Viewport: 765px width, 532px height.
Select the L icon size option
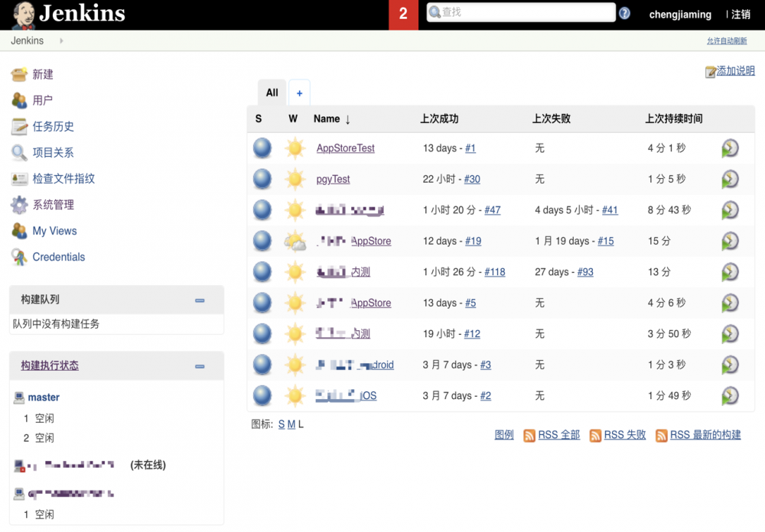(301, 423)
